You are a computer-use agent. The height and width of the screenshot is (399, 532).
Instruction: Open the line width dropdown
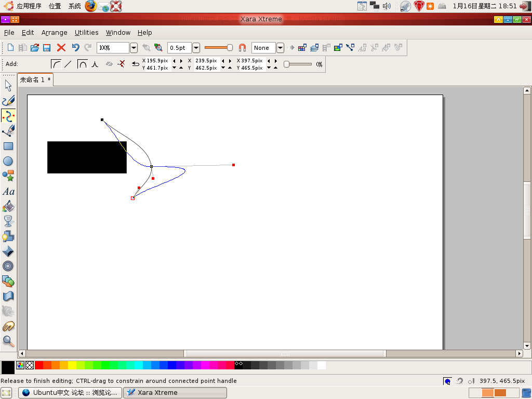point(196,48)
